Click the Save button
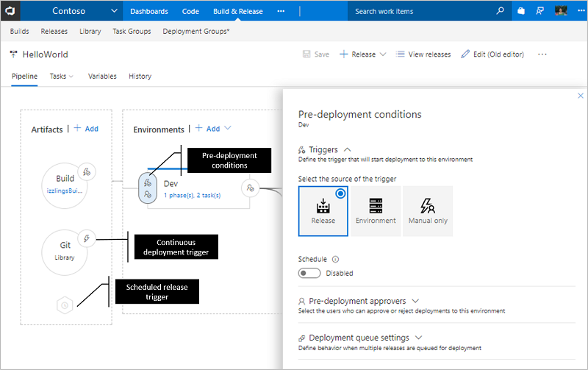The image size is (588, 370). tap(316, 54)
